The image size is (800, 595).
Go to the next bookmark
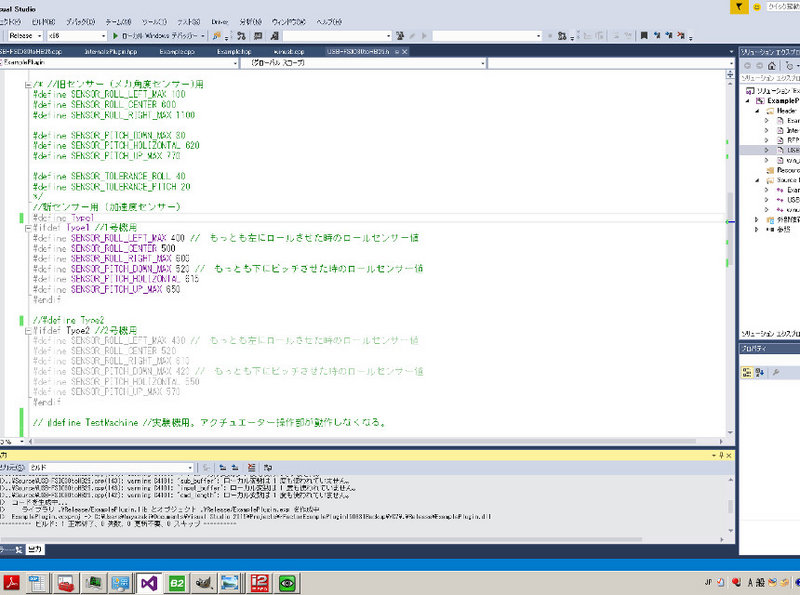tap(669, 36)
